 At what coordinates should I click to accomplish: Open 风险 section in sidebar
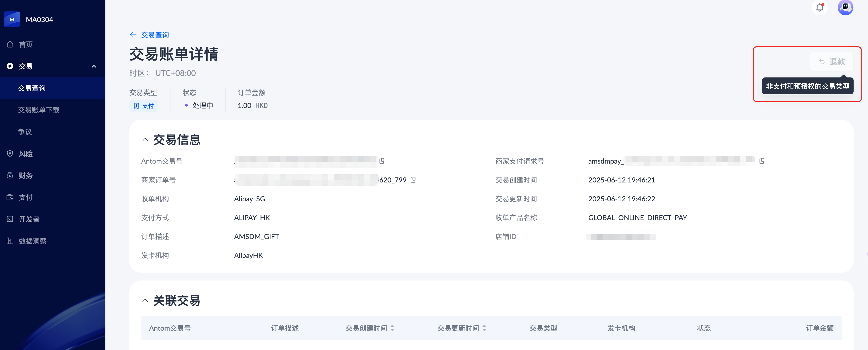pos(26,154)
